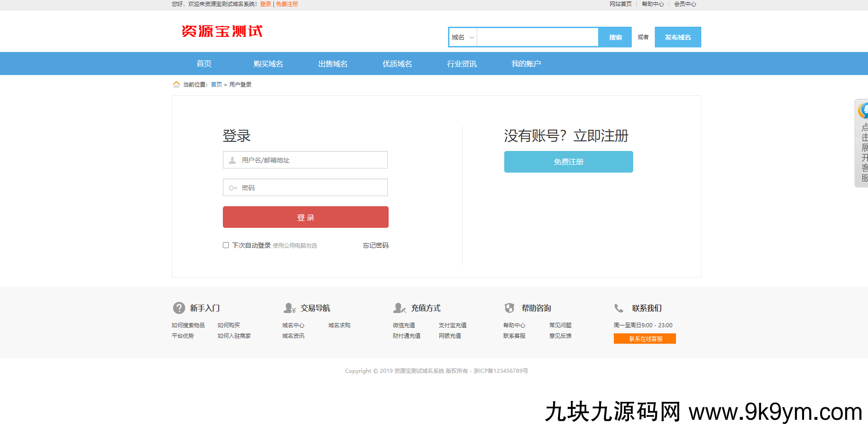Click the phone icon beside 联系我们
Screen dimensions: 868x429
click(619, 308)
